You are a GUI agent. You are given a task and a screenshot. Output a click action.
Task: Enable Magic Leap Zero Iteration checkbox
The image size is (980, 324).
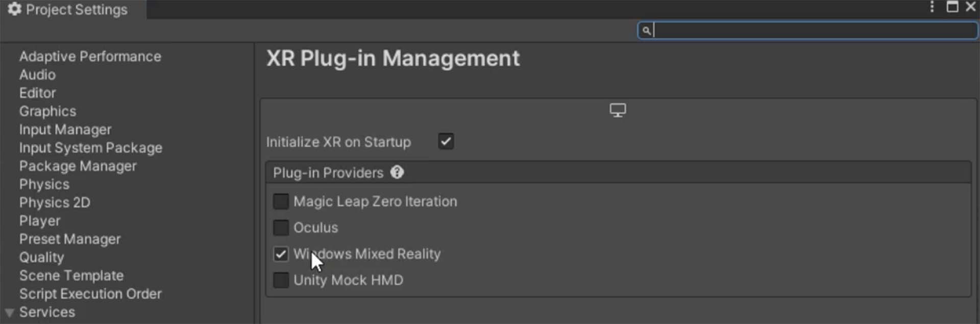click(x=281, y=201)
